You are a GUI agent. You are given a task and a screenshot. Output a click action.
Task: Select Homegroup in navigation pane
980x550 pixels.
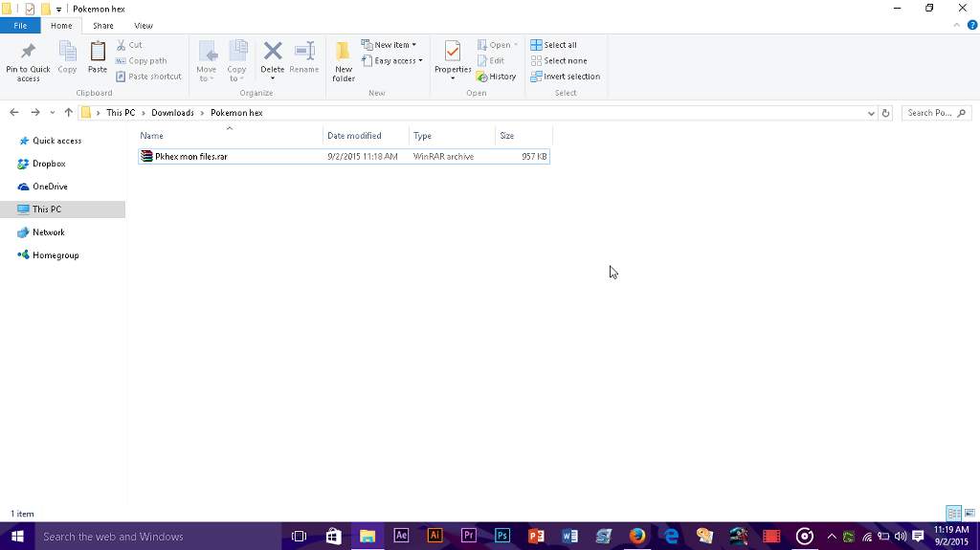coord(56,255)
